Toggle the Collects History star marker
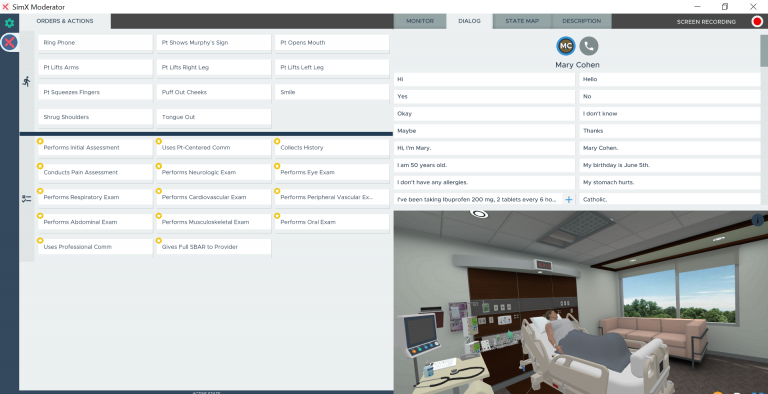 pos(277,141)
